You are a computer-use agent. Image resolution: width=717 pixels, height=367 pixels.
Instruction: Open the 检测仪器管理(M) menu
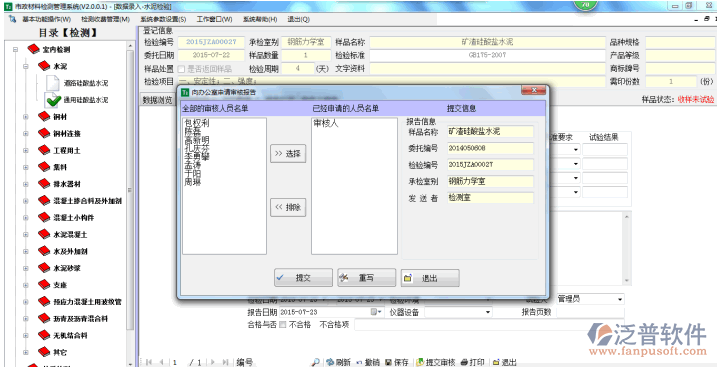point(106,19)
